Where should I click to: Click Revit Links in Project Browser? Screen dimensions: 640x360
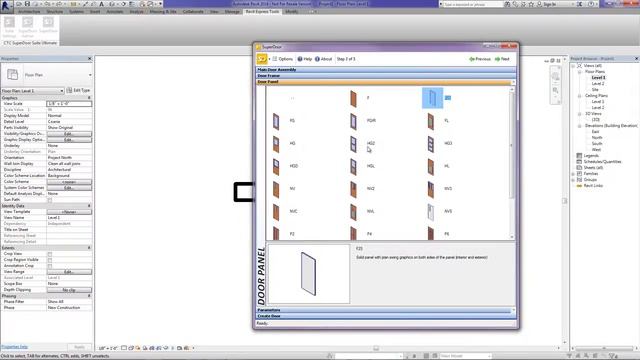pyautogui.click(x=593, y=186)
